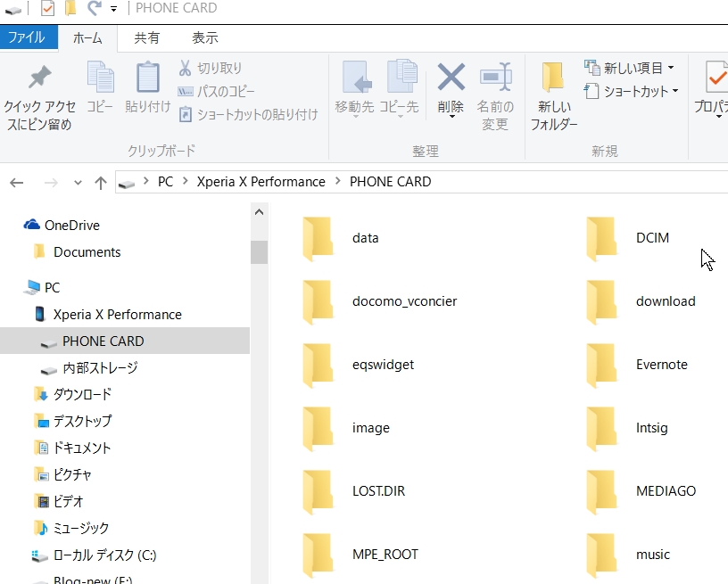Click the Cut (切り取り) scissors icon

tap(186, 68)
